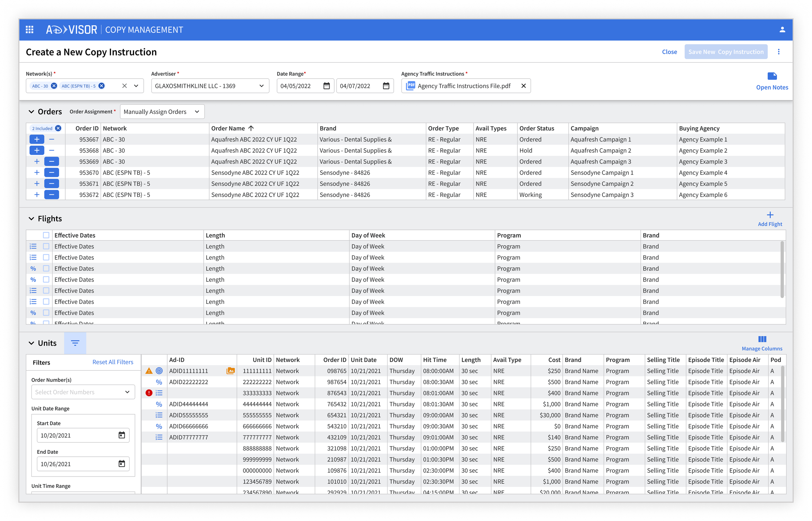Include order 953669 using its plus button

(37, 161)
